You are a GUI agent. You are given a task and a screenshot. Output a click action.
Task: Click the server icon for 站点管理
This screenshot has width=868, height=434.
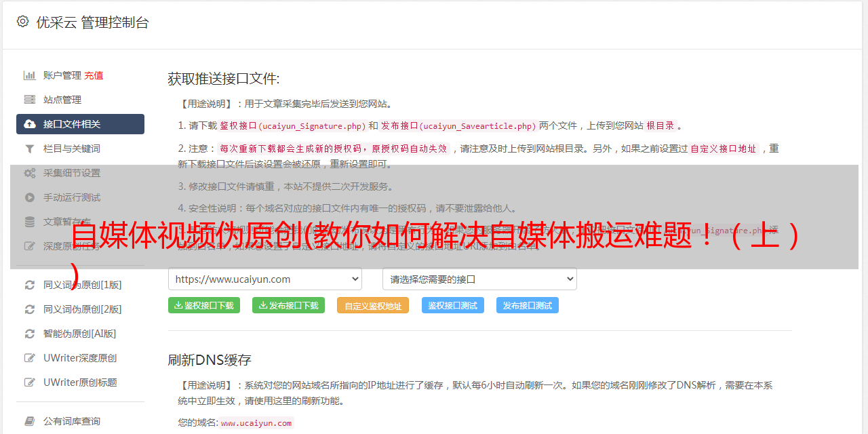tap(30, 100)
